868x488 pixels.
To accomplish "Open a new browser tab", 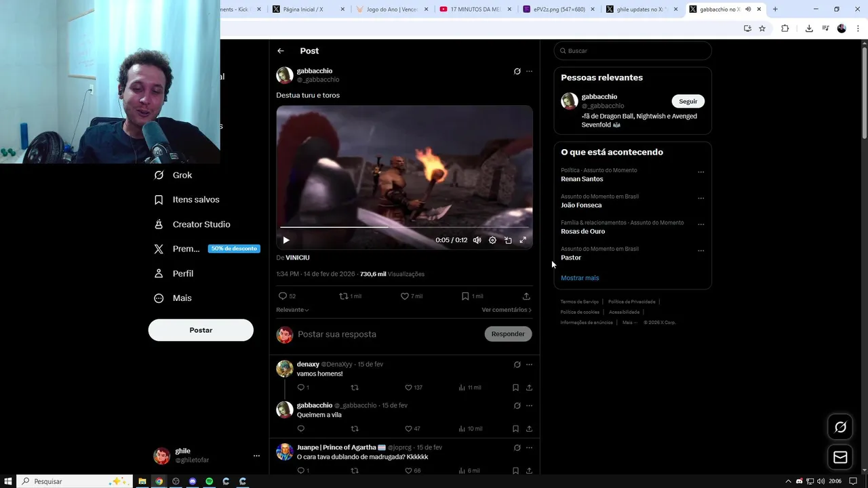I will pos(775,9).
